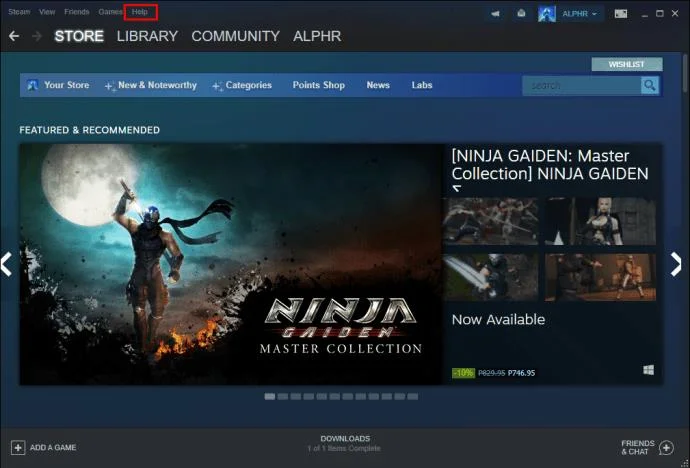690x468 pixels.
Task: Open the Friends menu
Action: [77, 12]
